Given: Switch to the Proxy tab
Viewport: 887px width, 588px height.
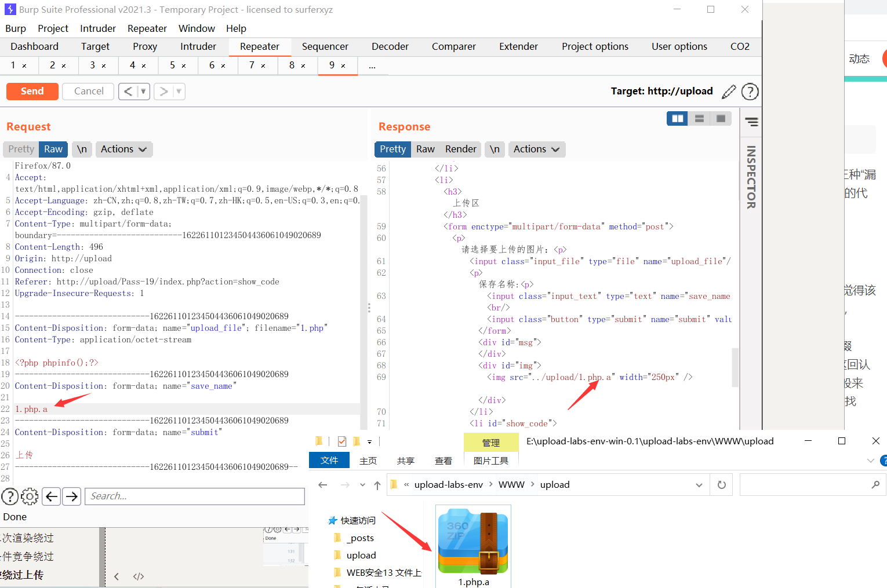Looking at the screenshot, I should 145,46.
